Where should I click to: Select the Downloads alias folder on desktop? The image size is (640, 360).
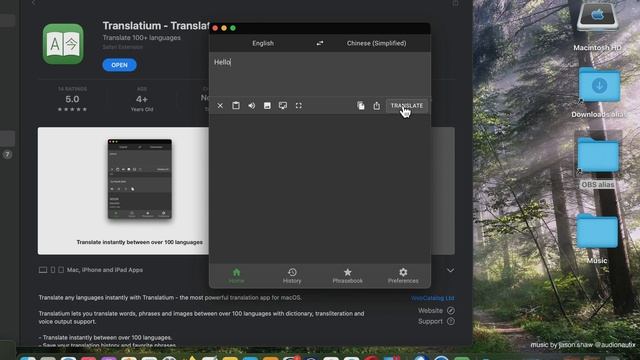598,92
